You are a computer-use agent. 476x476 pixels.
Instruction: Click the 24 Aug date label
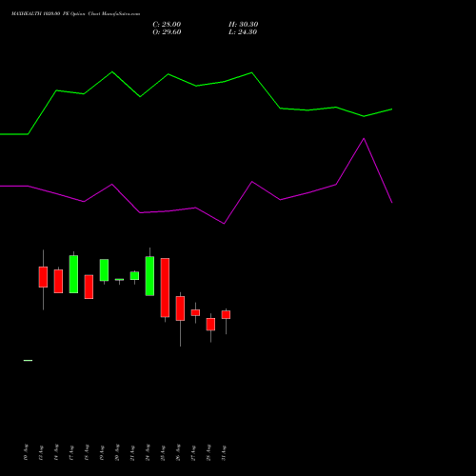[x=148, y=452]
